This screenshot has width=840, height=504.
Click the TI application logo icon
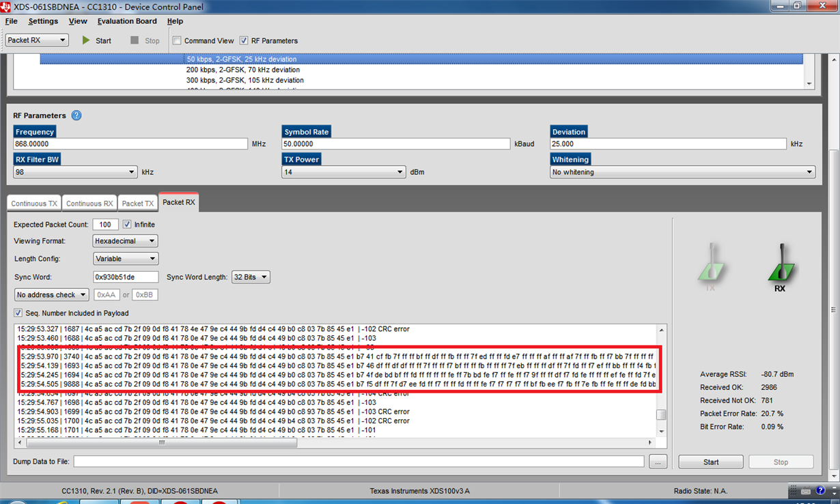coord(6,7)
